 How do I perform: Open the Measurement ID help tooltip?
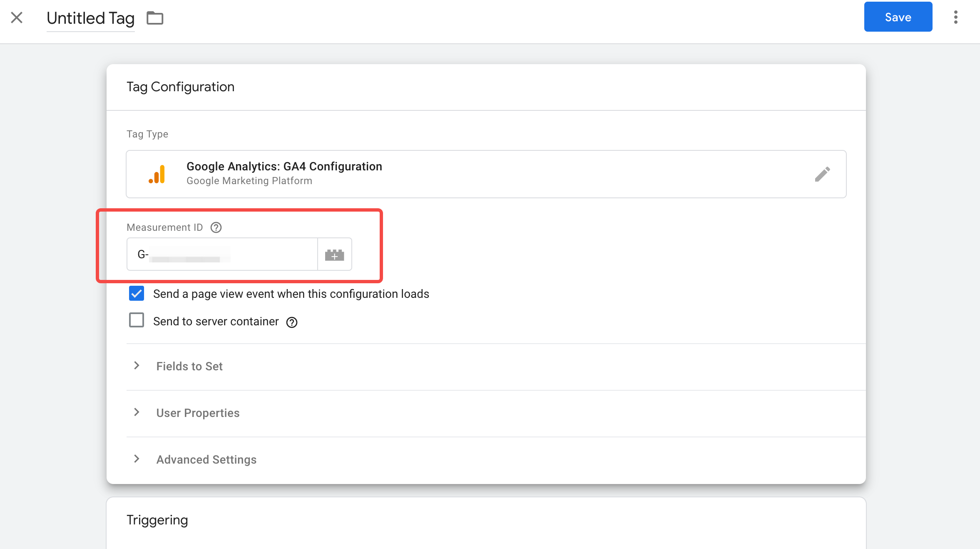216,227
